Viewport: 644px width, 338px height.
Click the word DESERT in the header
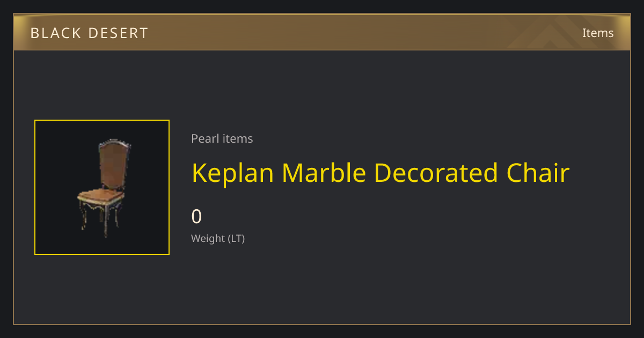(117, 33)
